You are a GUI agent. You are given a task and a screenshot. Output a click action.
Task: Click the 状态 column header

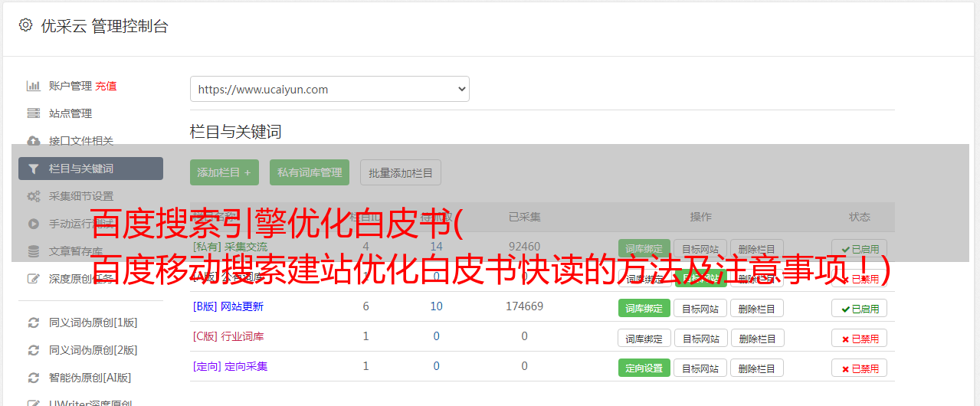coord(860,217)
